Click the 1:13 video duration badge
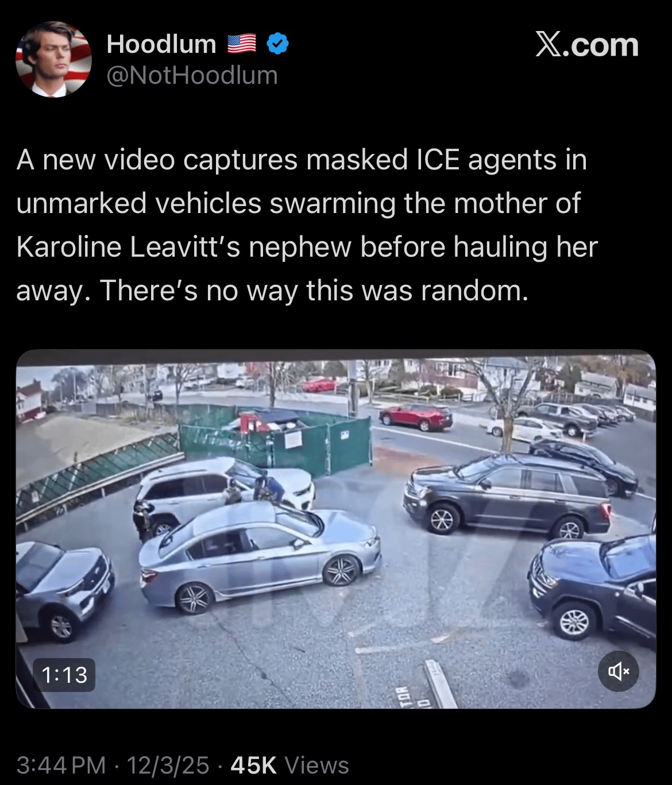The image size is (672, 785). [64, 675]
